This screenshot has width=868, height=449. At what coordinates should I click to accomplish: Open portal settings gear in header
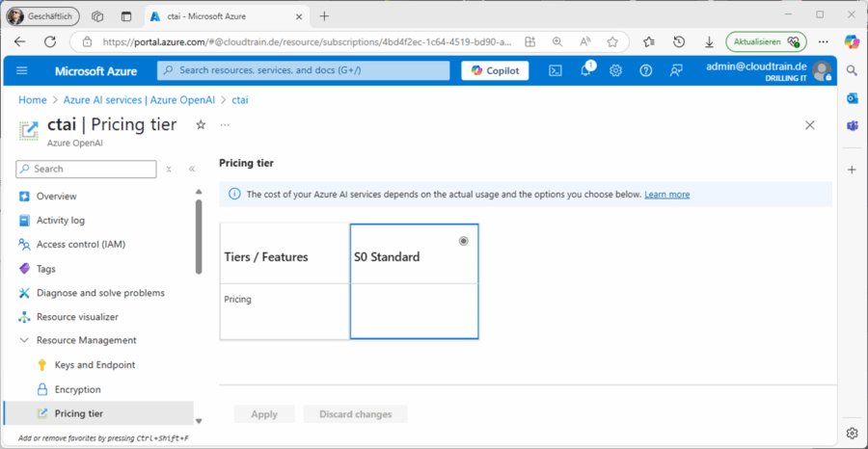click(x=615, y=70)
